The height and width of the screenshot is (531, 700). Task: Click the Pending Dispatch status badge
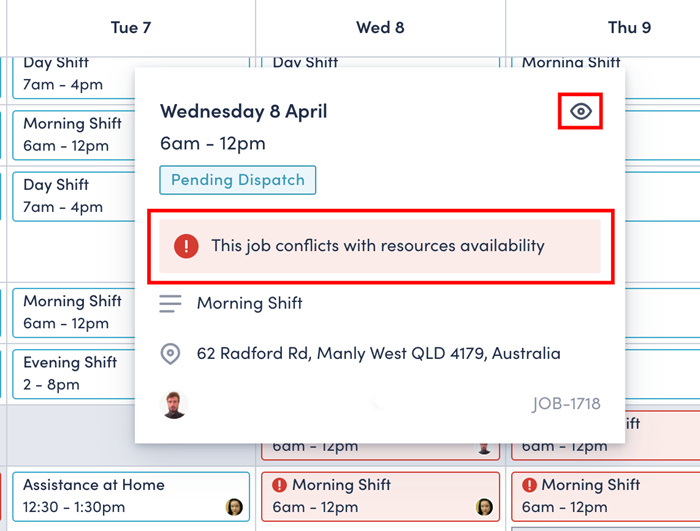click(x=238, y=180)
